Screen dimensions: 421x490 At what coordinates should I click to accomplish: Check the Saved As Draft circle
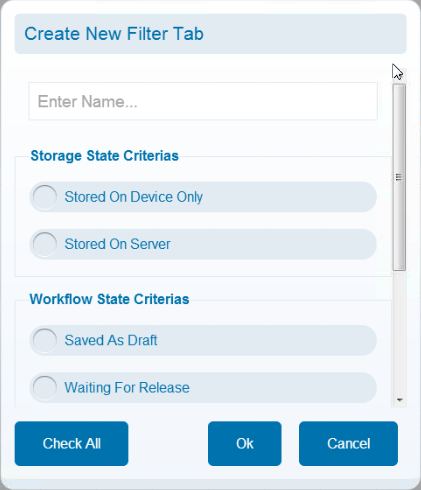[x=44, y=340]
